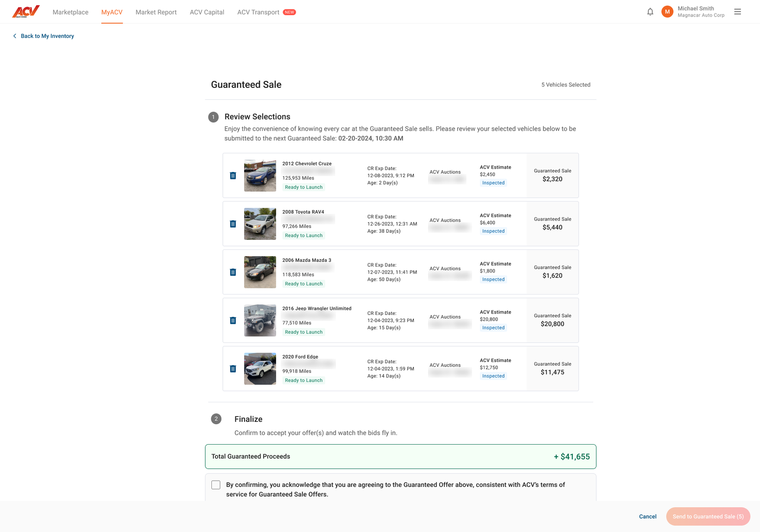Go back to My Inventory

[x=43, y=36]
